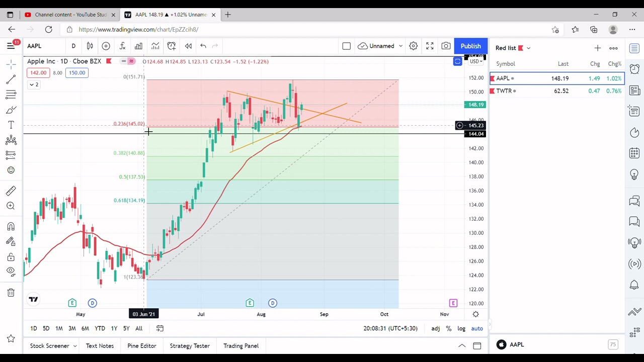Enter fullscreen mode
The height and width of the screenshot is (362, 644).
pos(430,46)
